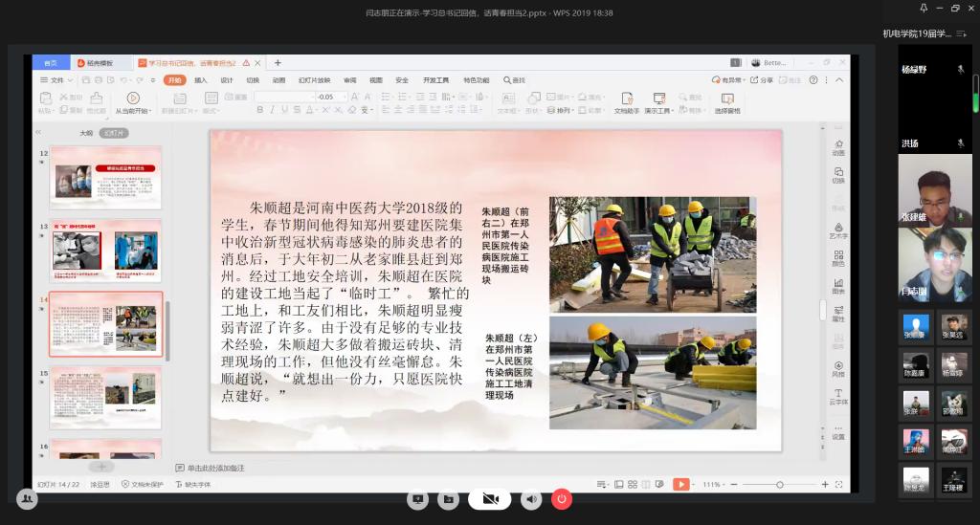The height and width of the screenshot is (525, 980).
Task: Toggle bold formatting
Action: coord(260,110)
